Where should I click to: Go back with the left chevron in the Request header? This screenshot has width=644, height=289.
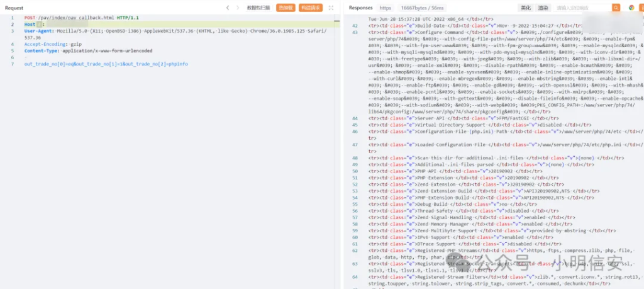coord(228,8)
